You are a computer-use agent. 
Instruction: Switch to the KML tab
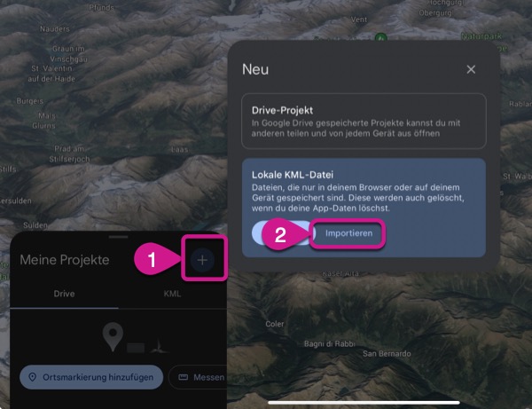tap(172, 294)
